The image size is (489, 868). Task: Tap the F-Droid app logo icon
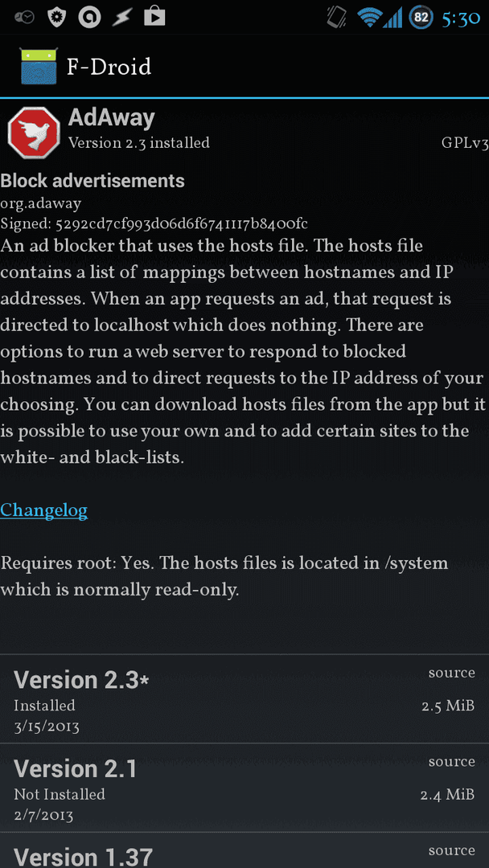(39, 67)
